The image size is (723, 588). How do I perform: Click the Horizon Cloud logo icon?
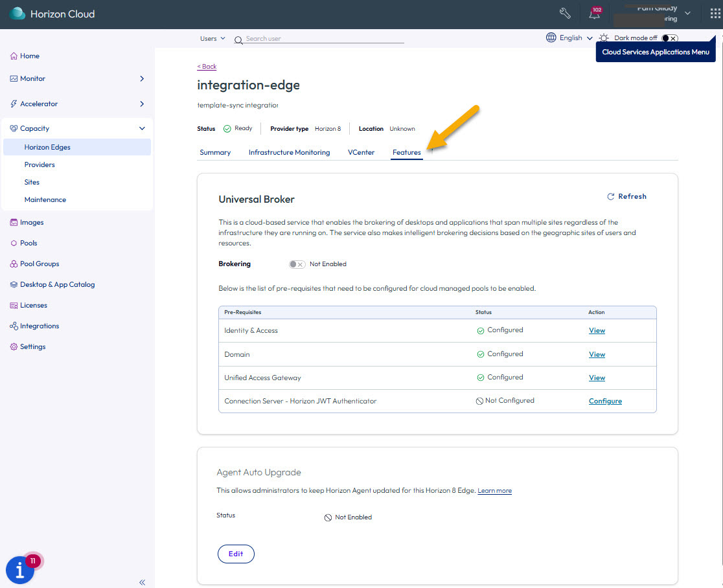click(x=17, y=14)
